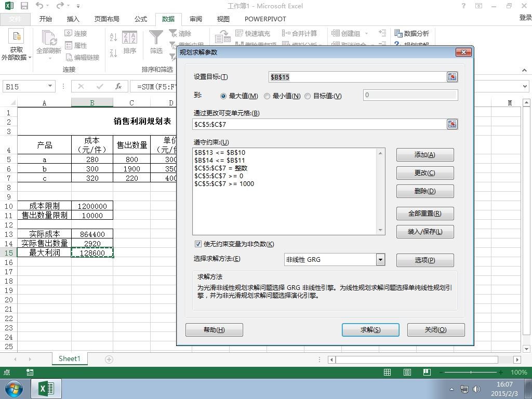Screen dimensions: 532x399
Task: Click the Data Analysis (数据分析) icon
Action: click(x=398, y=33)
